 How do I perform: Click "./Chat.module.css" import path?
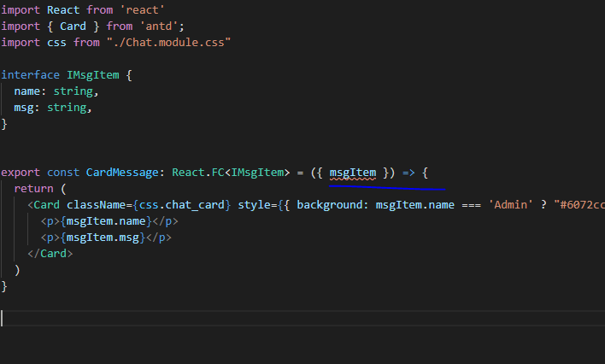[168, 43]
